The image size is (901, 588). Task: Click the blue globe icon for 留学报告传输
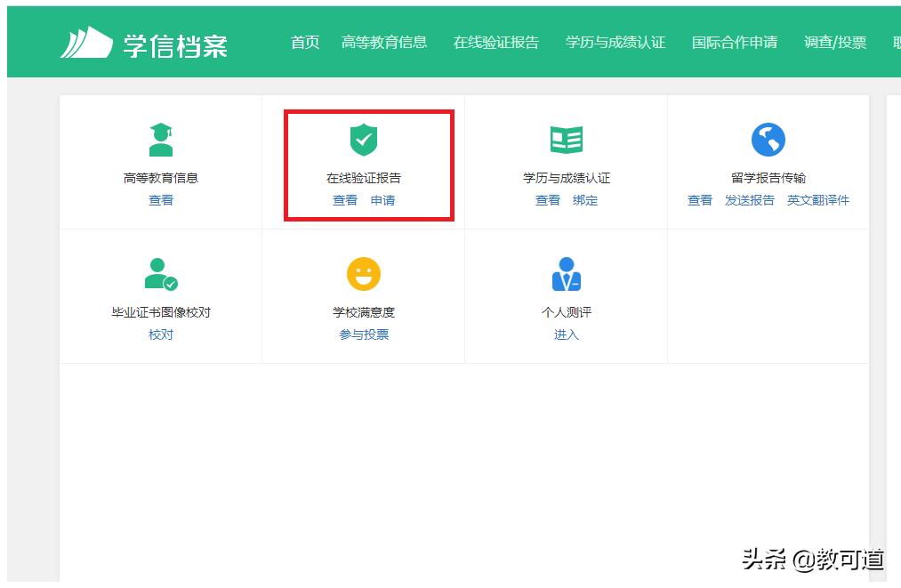(768, 140)
